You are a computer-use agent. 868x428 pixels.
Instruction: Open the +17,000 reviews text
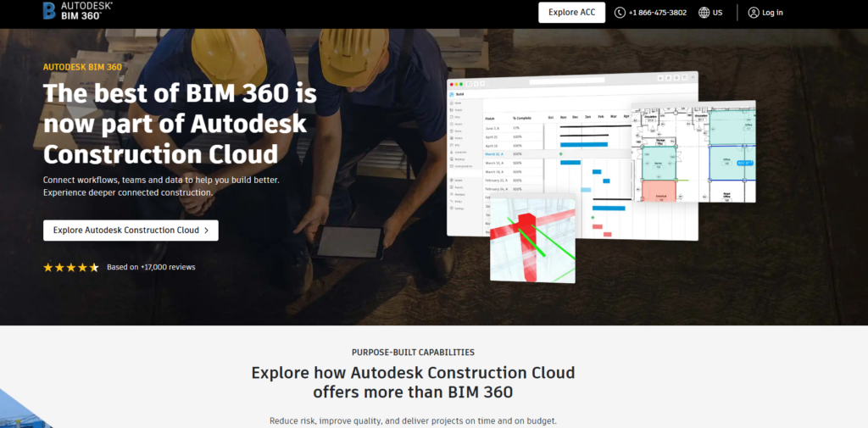click(x=151, y=267)
